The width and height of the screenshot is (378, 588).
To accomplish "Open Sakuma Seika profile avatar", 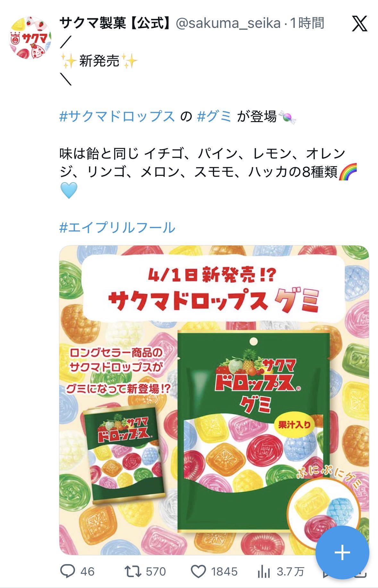I will 30,38.
